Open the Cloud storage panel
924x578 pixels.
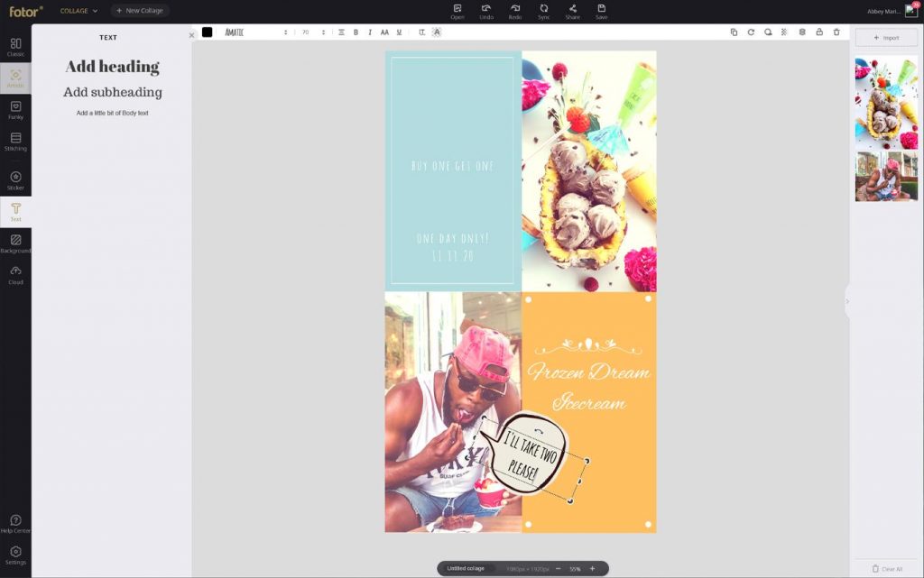[x=15, y=275]
